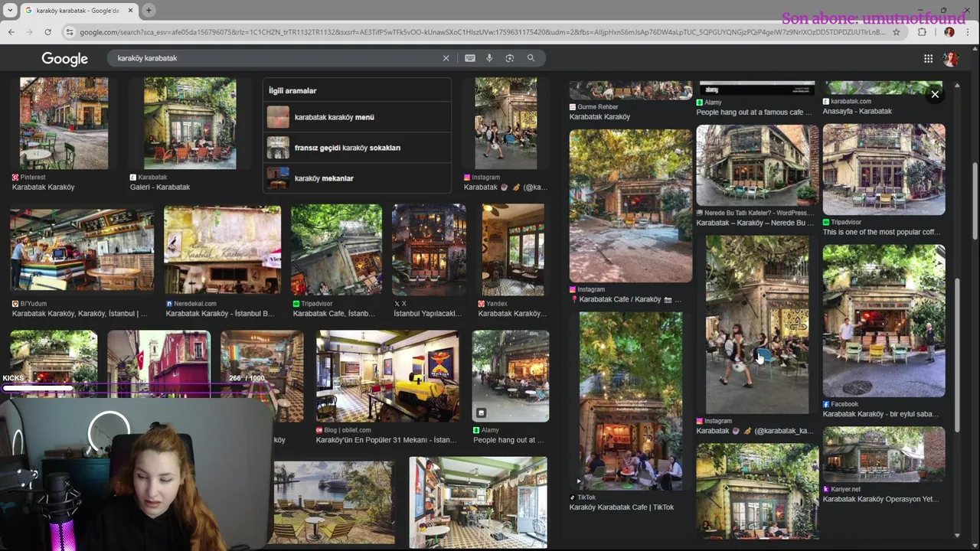This screenshot has height=551, width=980.
Task: Open the Yandex Karabatak Karaköy image
Action: (513, 250)
